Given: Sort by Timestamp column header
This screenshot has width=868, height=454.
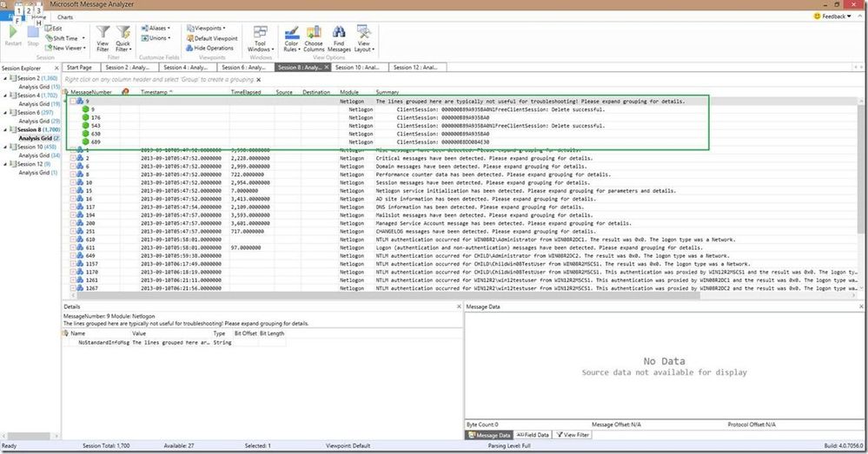Looking at the screenshot, I should point(156,92).
